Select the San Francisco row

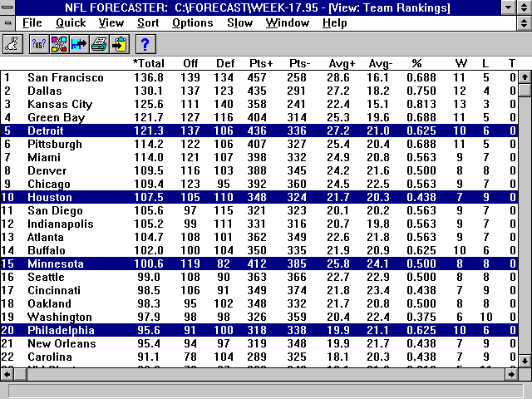pos(66,78)
